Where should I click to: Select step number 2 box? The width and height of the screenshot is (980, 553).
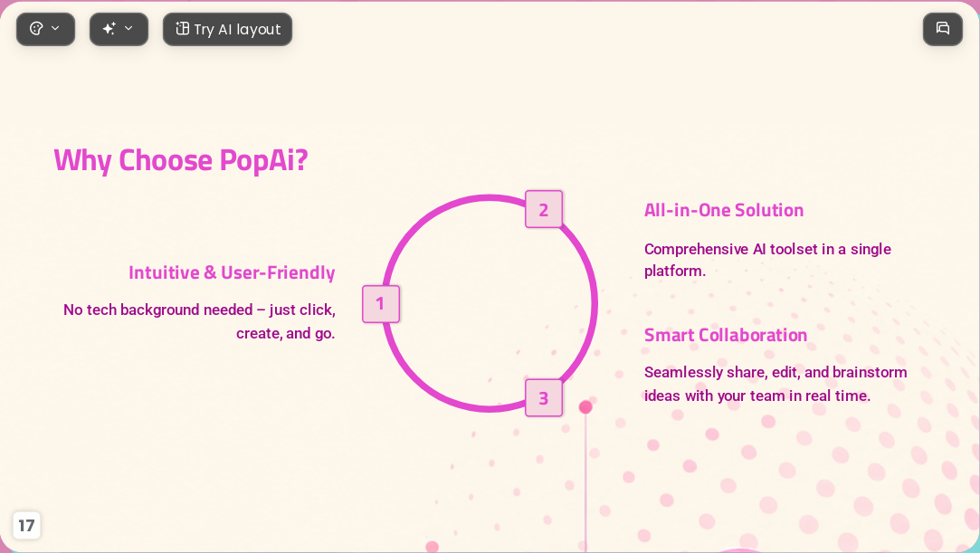pyautogui.click(x=544, y=209)
